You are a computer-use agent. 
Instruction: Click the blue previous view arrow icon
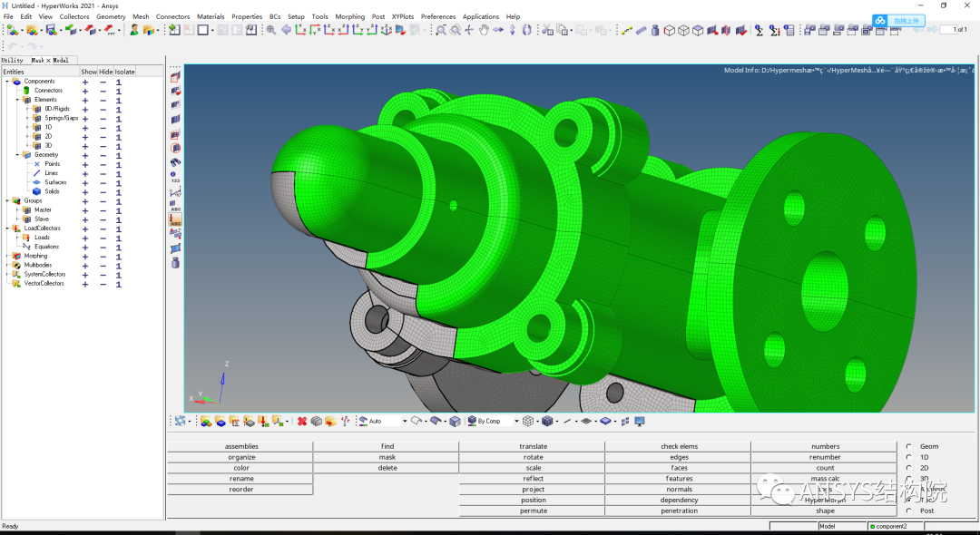point(287,30)
